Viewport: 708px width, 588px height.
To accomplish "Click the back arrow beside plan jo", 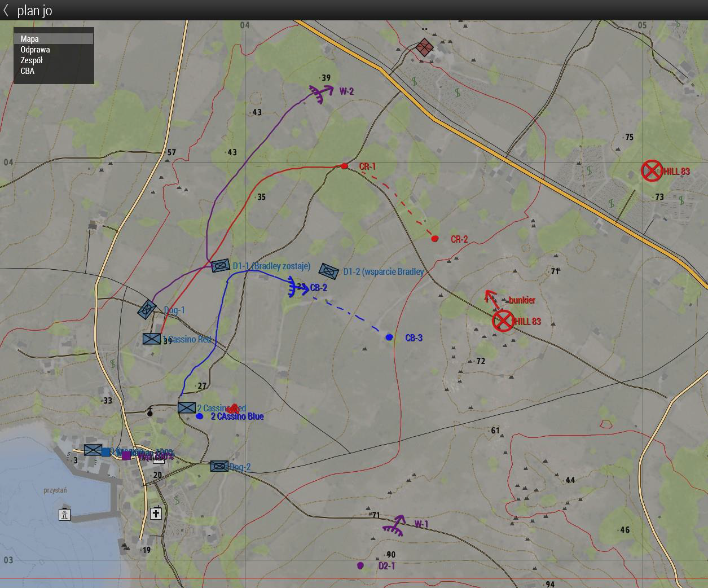I will [x=6, y=10].
